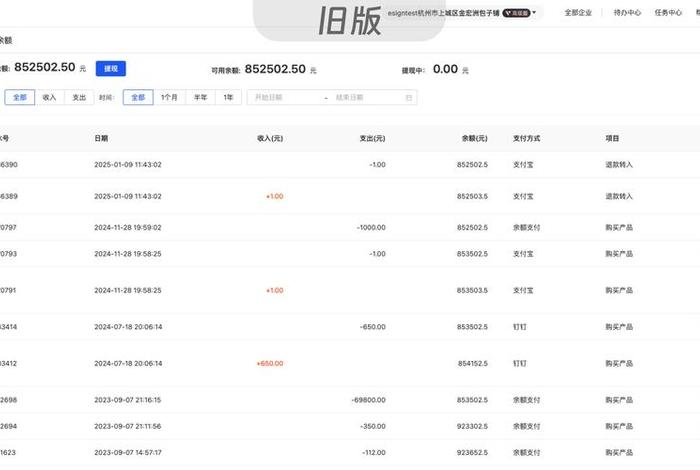Open 全部企业 in top navigation
Image resolution: width=700 pixels, height=470 pixels.
coord(578,12)
